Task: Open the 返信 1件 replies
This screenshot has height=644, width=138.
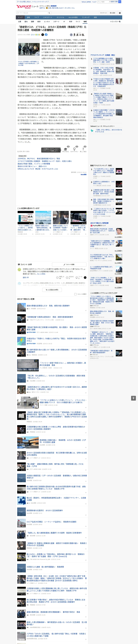Action: coord(26,277)
